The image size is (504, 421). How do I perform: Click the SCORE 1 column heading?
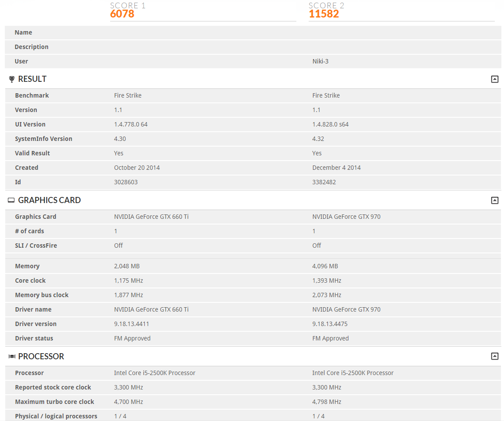click(x=128, y=6)
